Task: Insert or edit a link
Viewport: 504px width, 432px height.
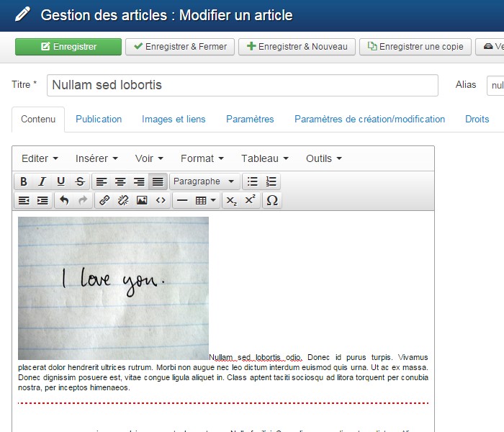Action: pyautogui.click(x=104, y=201)
